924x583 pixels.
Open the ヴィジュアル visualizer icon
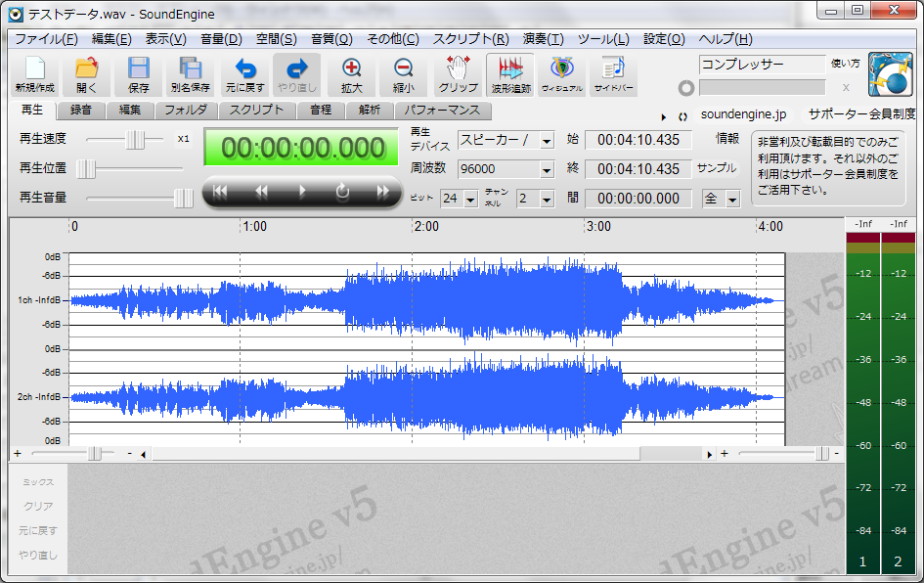pos(562,75)
